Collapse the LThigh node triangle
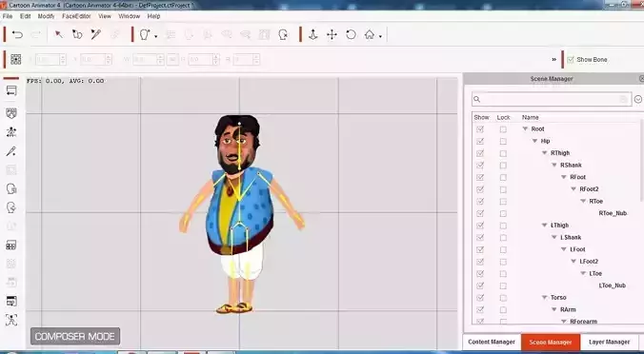This screenshot has height=354, width=644. pos(545,226)
